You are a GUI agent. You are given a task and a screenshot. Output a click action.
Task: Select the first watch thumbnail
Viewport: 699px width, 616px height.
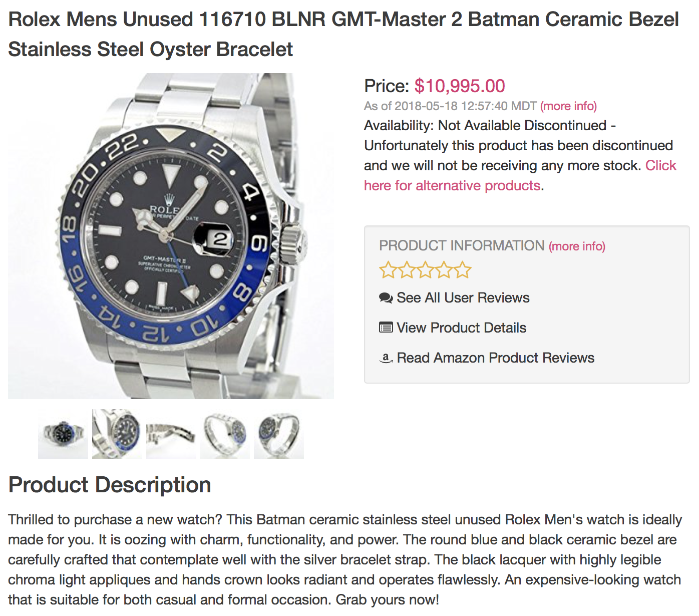63,434
